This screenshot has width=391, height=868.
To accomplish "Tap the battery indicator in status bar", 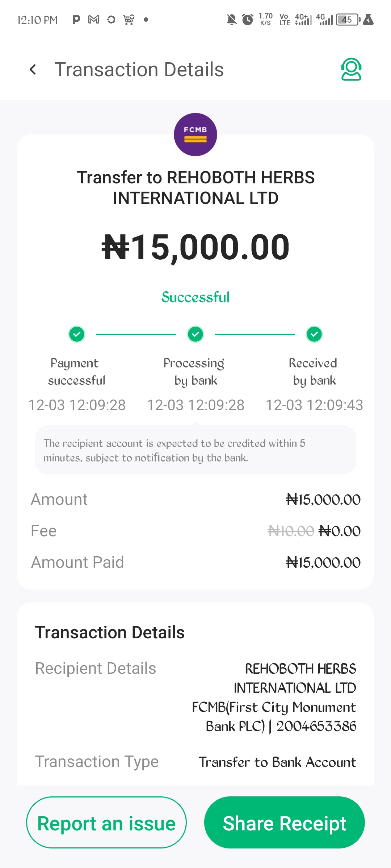I will point(348,20).
